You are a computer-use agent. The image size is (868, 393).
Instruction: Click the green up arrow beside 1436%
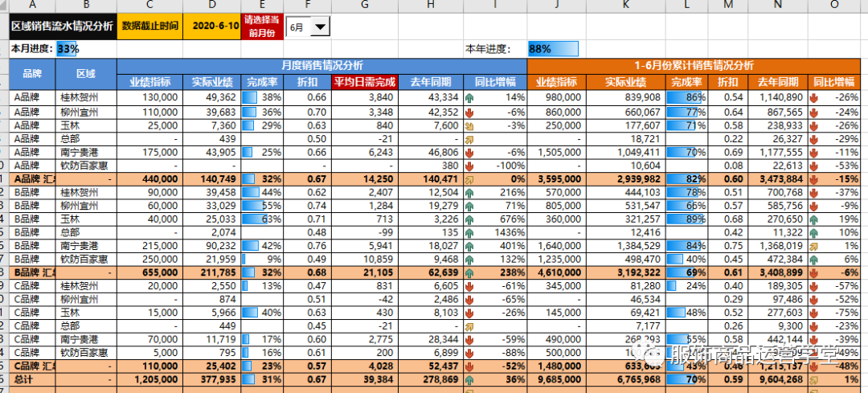(x=470, y=232)
